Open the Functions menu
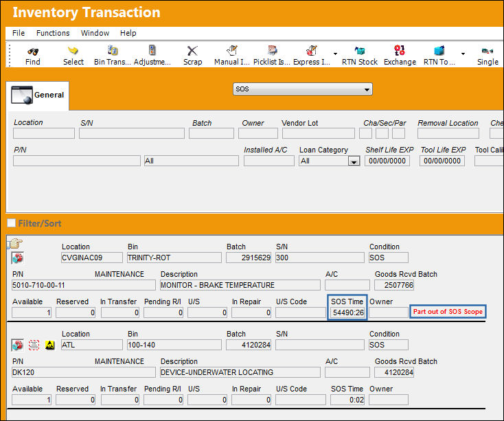504x421 pixels. pos(53,33)
